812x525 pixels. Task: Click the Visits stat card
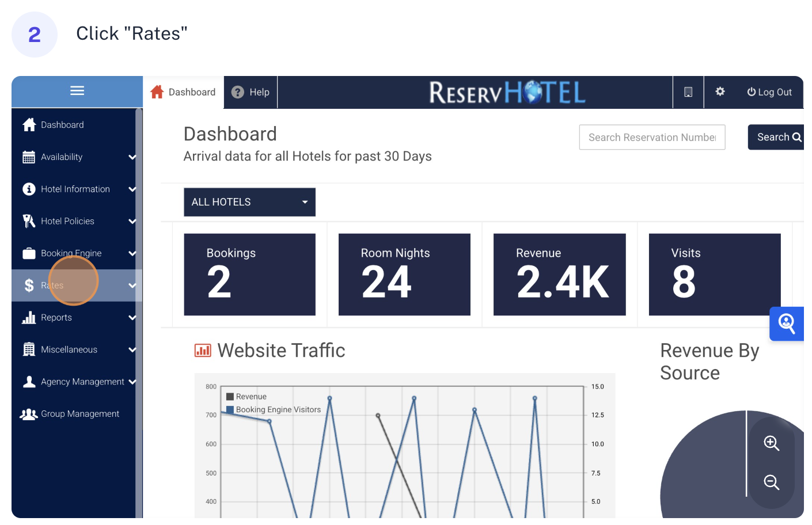[x=715, y=275]
